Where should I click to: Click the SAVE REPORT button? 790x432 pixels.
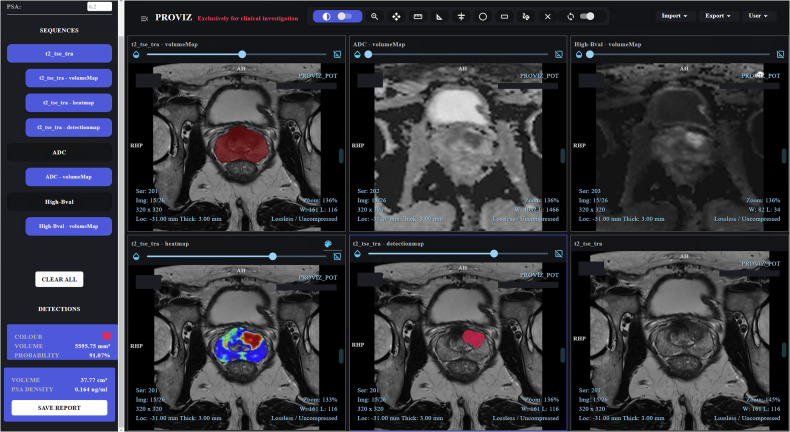point(59,408)
